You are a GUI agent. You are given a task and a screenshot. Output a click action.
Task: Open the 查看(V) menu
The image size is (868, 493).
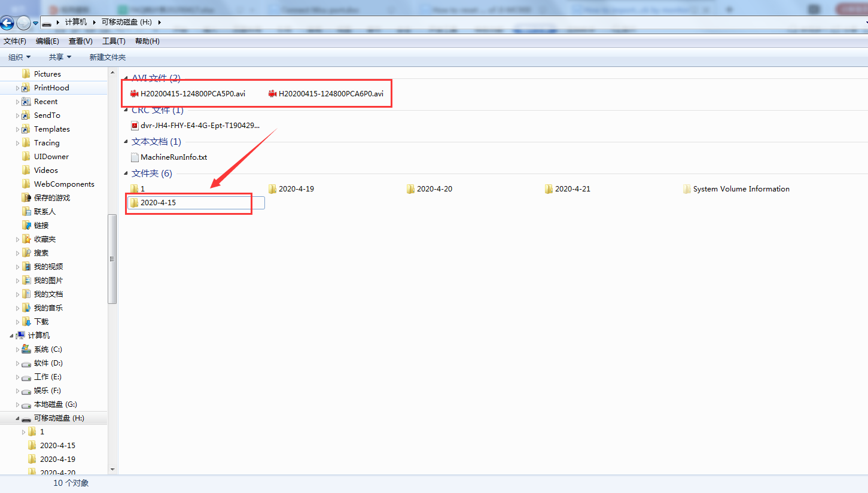[81, 41]
